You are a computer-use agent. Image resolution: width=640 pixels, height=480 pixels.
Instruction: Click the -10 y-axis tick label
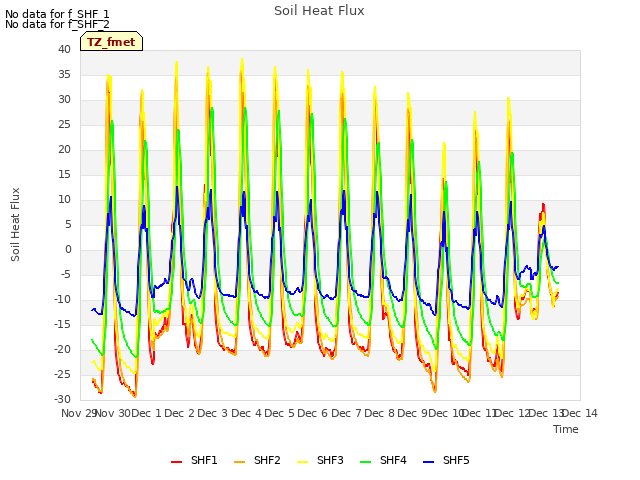point(62,300)
